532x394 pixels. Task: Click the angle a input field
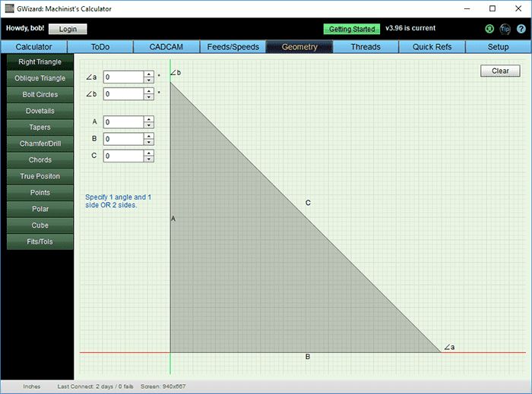(x=123, y=77)
